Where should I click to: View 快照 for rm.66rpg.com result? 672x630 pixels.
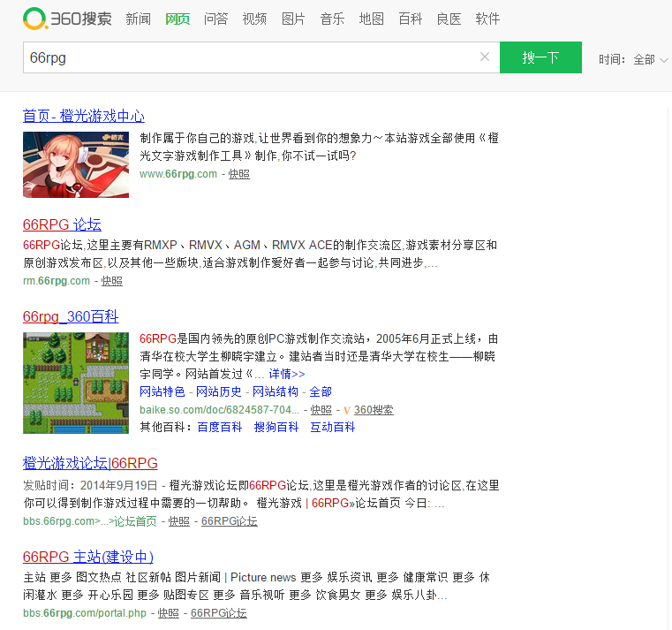(112, 281)
